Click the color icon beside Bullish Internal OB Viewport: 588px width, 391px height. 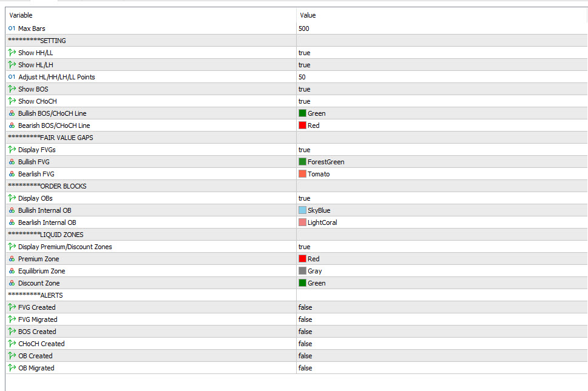[12, 210]
